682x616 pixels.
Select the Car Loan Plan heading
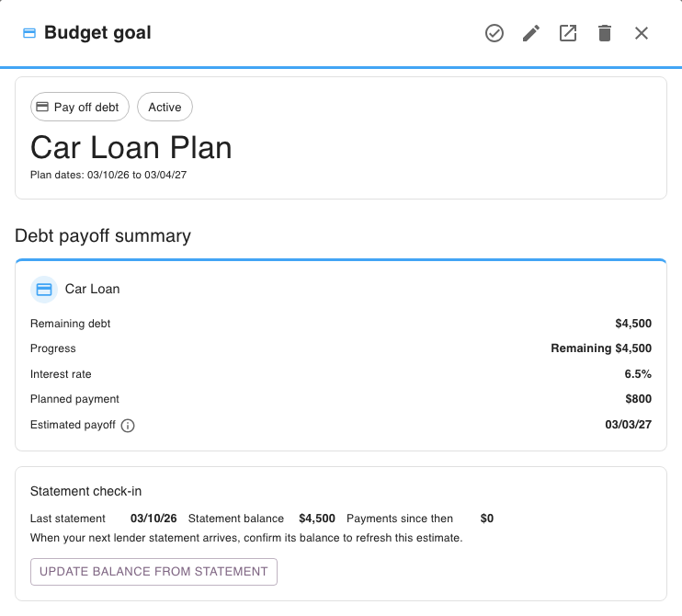pos(131,147)
